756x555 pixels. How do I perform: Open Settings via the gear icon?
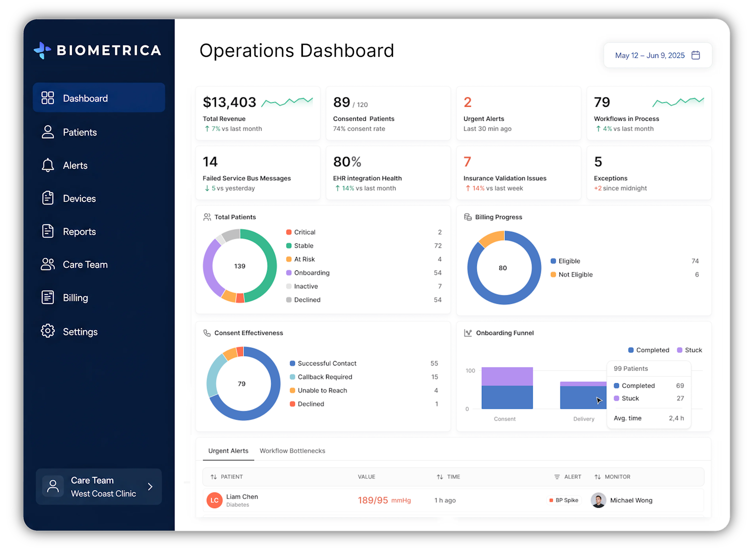(47, 331)
